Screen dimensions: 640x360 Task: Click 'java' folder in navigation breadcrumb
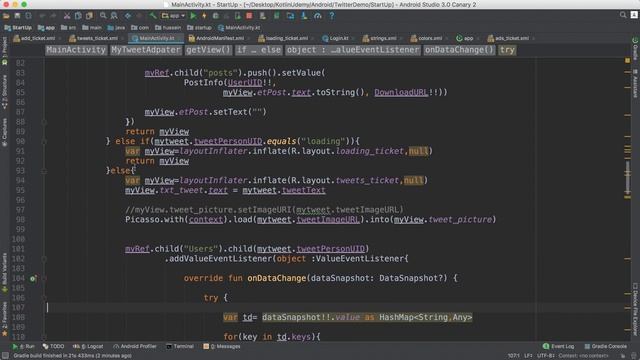[116, 28]
